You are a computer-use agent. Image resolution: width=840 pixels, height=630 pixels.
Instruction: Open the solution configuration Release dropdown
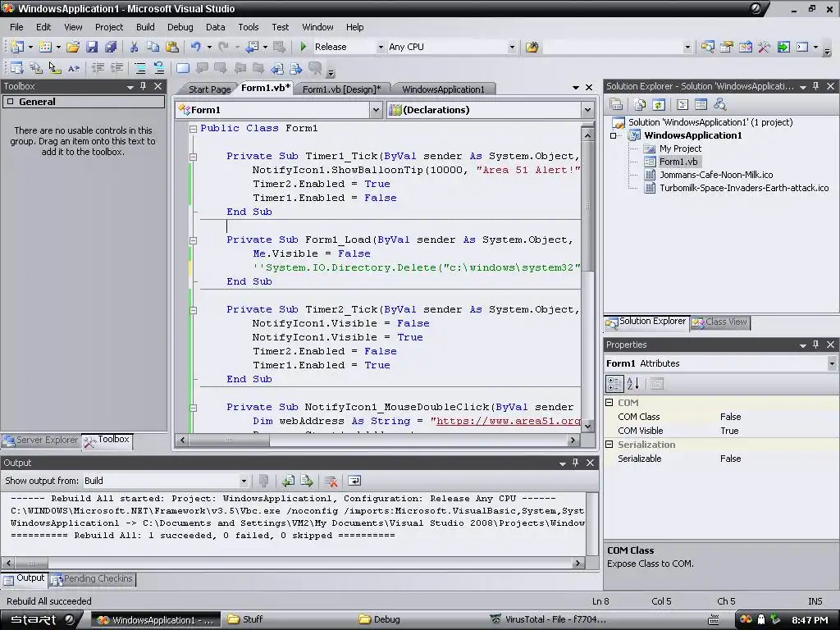(x=381, y=47)
